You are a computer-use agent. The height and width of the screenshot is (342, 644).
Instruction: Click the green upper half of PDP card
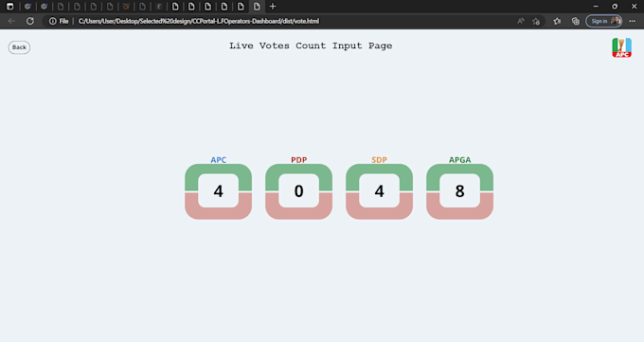click(298, 170)
